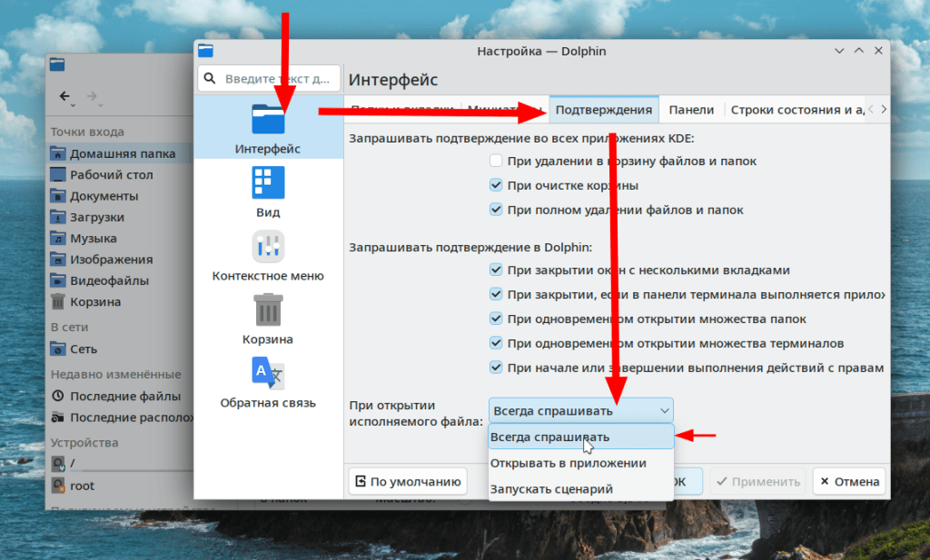This screenshot has width=930, height=560.
Task: Switch to the Панели tab
Action: tap(691, 110)
